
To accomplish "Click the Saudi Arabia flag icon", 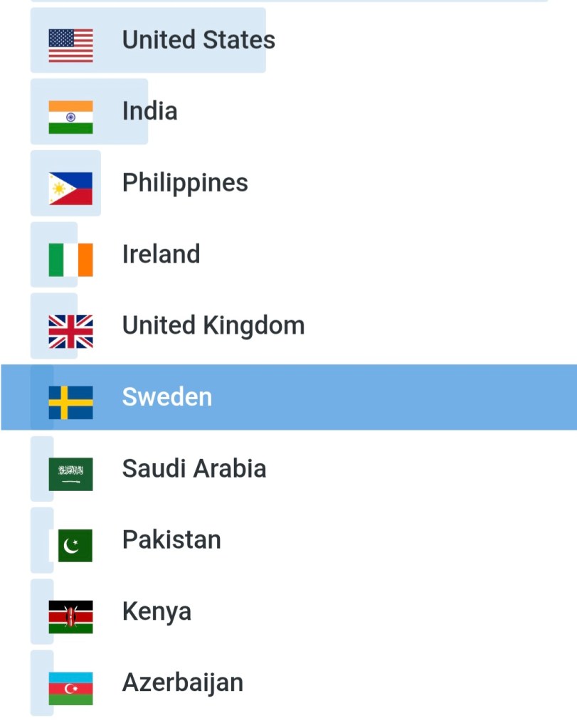I will (x=70, y=474).
